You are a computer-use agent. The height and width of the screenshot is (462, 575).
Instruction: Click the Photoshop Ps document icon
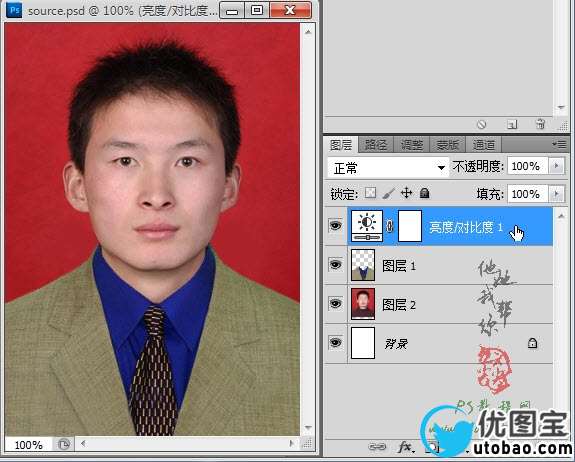[15, 10]
